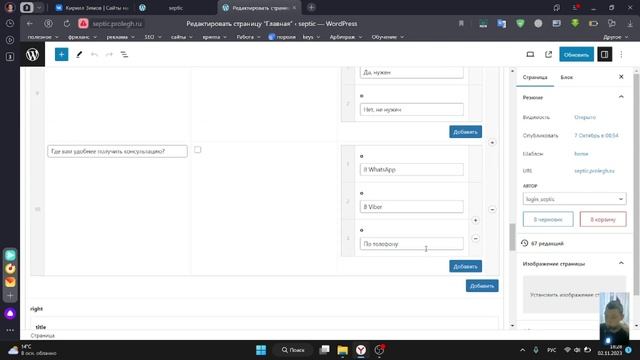Open the Арбитраж bookmarks folder

[346, 37]
